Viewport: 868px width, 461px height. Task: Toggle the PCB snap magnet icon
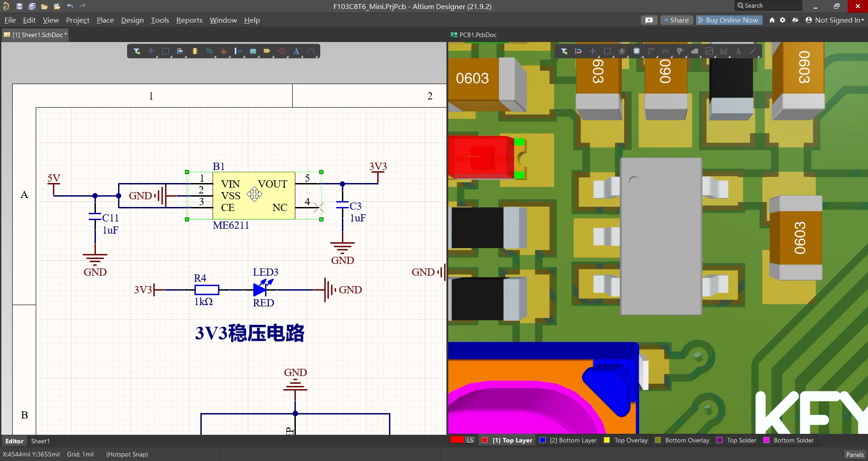[578, 51]
